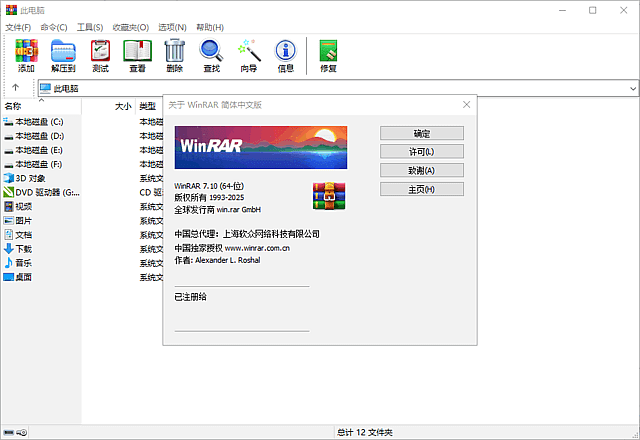640x440 pixels.
Task: Click the 致谢(A) acknowledgments button
Action: coord(421,170)
